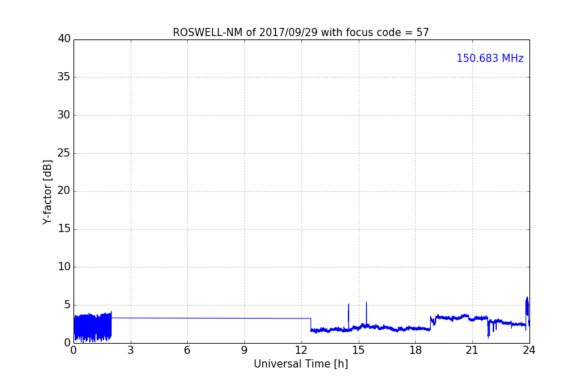
Task: Click the x-axis tick label '24'
Action: [x=529, y=350]
